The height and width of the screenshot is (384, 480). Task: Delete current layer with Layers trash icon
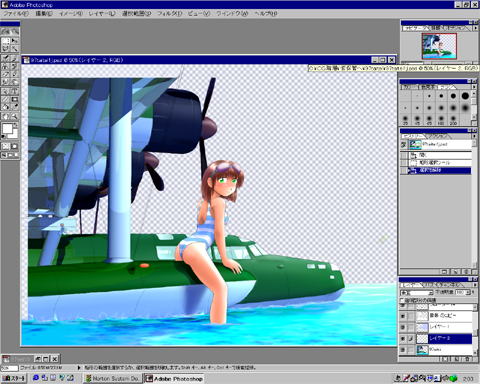[467, 359]
